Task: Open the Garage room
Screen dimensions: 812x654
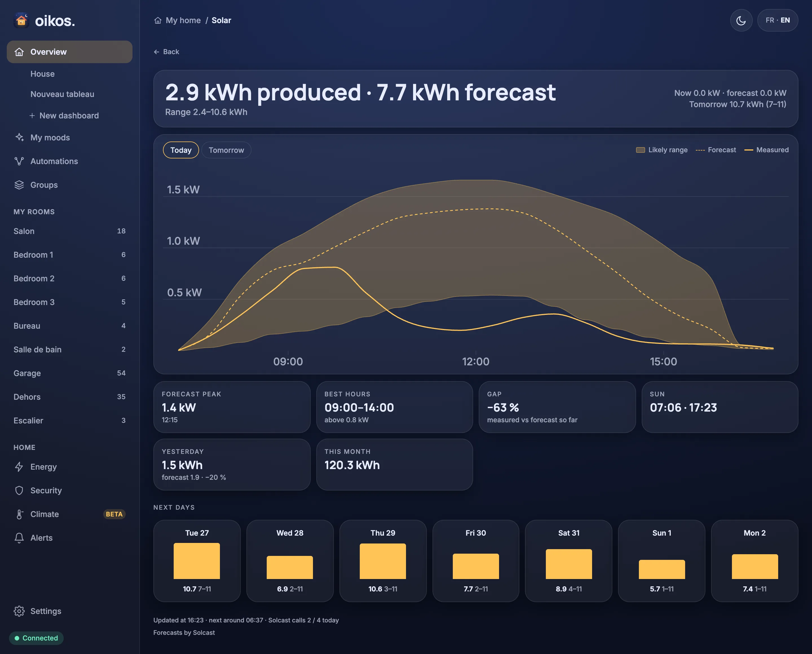Action: pyautogui.click(x=70, y=373)
